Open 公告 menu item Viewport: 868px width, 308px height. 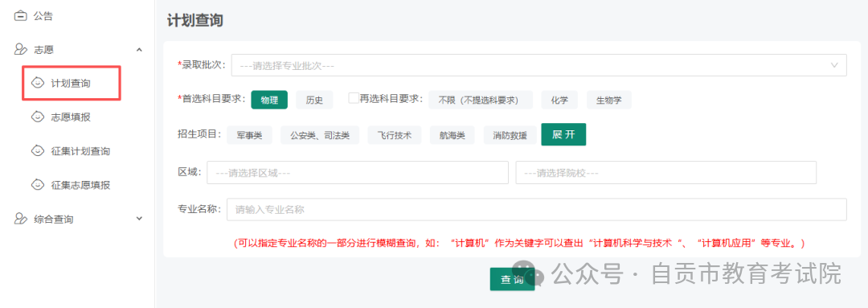(43, 16)
